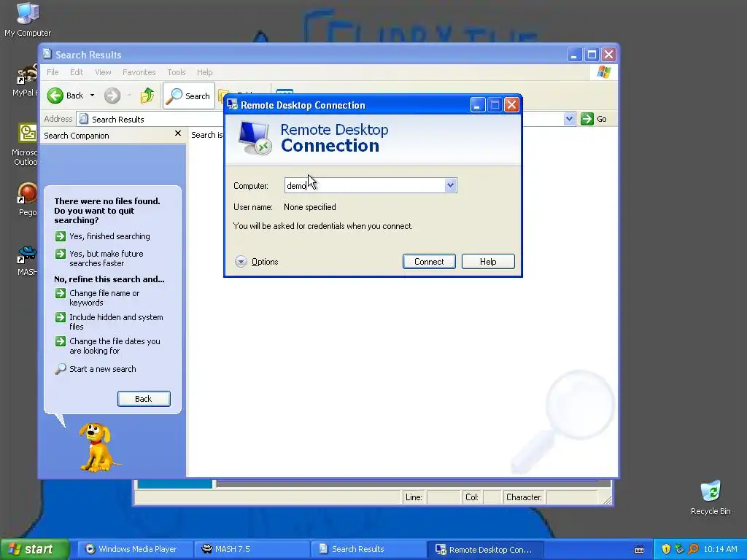The height and width of the screenshot is (560, 747).
Task: Choose Yes, finished searching
Action: click(x=109, y=236)
